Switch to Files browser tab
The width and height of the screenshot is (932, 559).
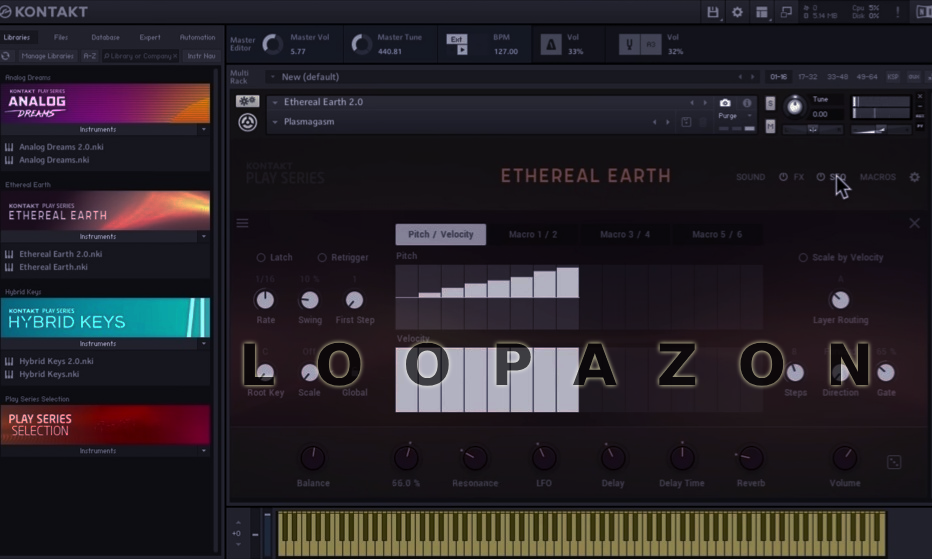point(61,37)
